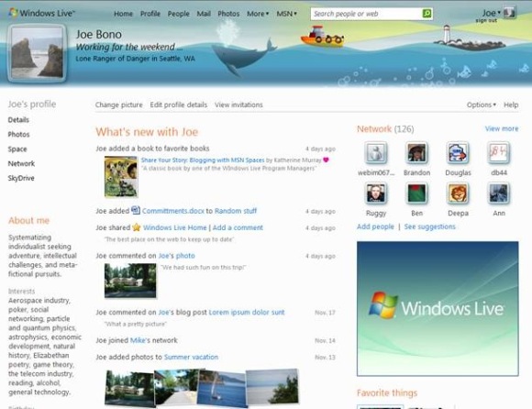Open the commented house photo thumbnail

tap(130, 281)
